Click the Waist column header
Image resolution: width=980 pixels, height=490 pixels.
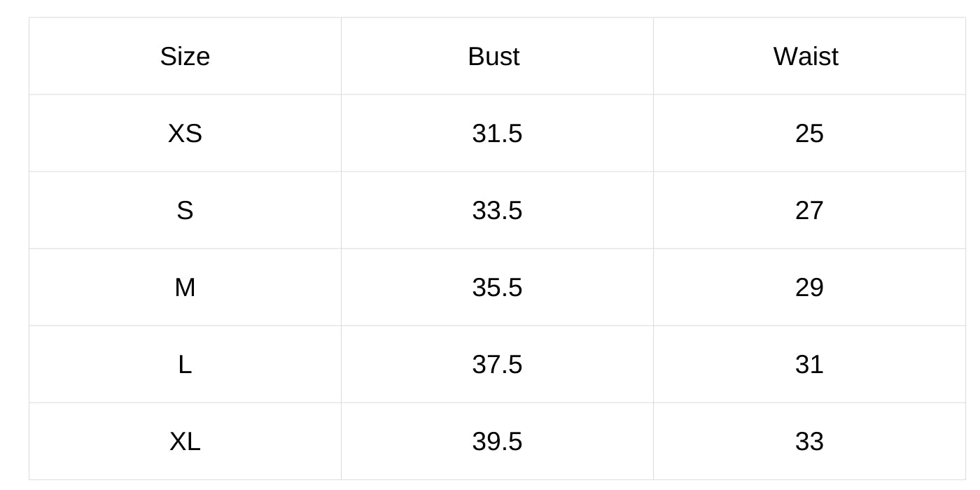pyautogui.click(x=806, y=57)
